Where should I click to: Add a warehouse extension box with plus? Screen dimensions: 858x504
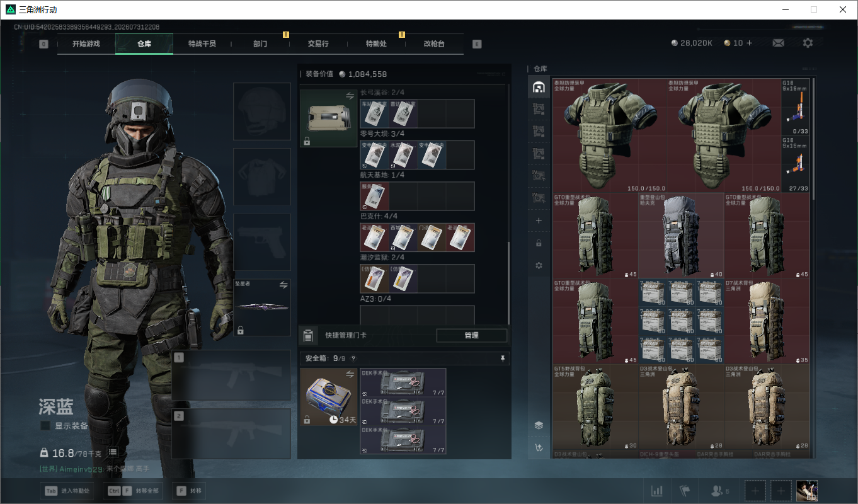click(x=539, y=220)
